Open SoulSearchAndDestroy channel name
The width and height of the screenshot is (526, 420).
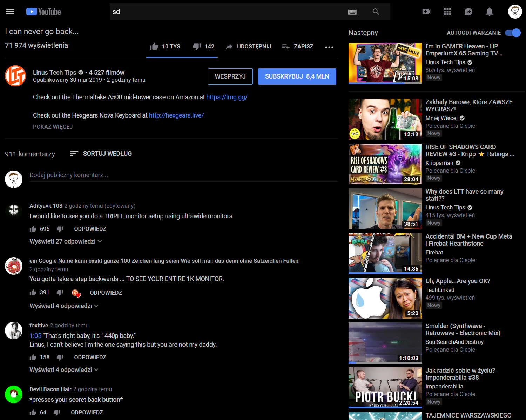point(454,342)
